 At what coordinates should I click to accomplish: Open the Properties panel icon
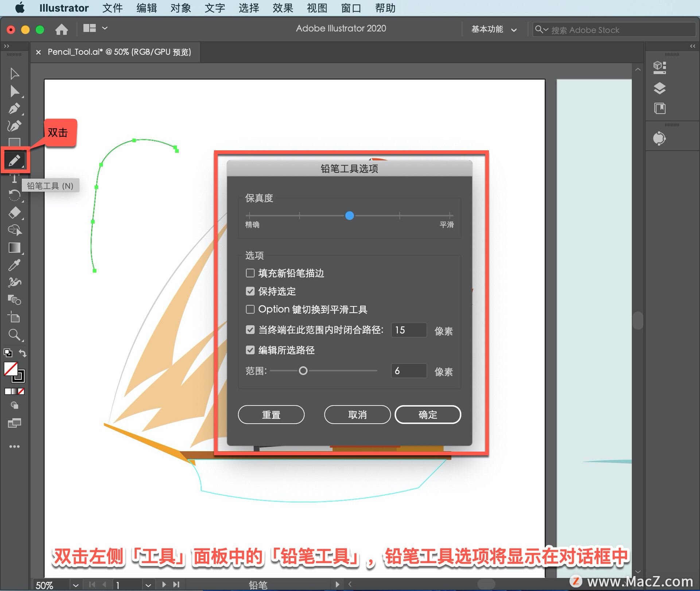[660, 67]
